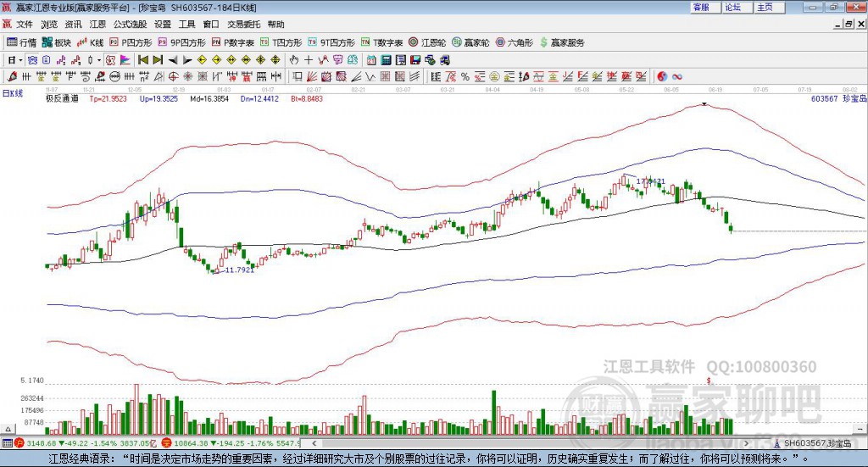Click the yin-yang symbol icon
Image resolution: width=868 pixels, height=467 pixels.
pos(662,76)
